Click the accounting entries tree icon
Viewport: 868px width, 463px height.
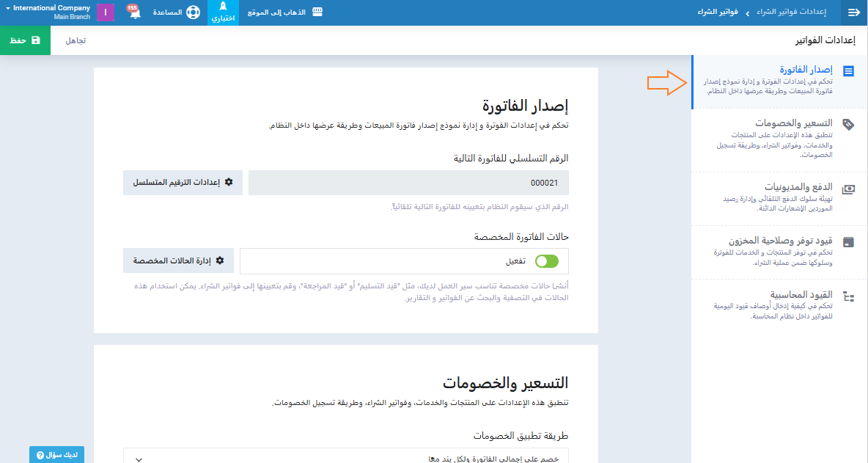(x=848, y=296)
